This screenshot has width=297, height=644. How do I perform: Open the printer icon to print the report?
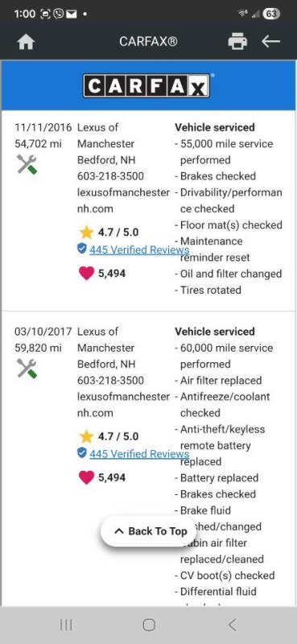point(237,42)
